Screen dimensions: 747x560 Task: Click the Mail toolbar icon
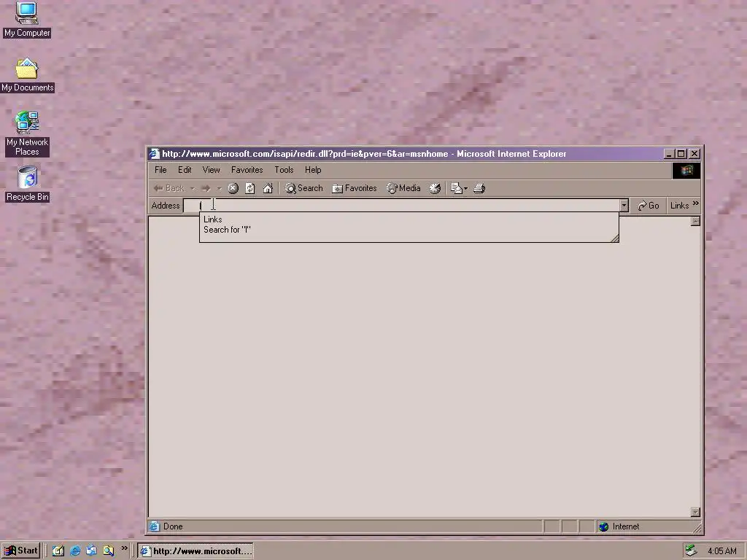pyautogui.click(x=456, y=189)
